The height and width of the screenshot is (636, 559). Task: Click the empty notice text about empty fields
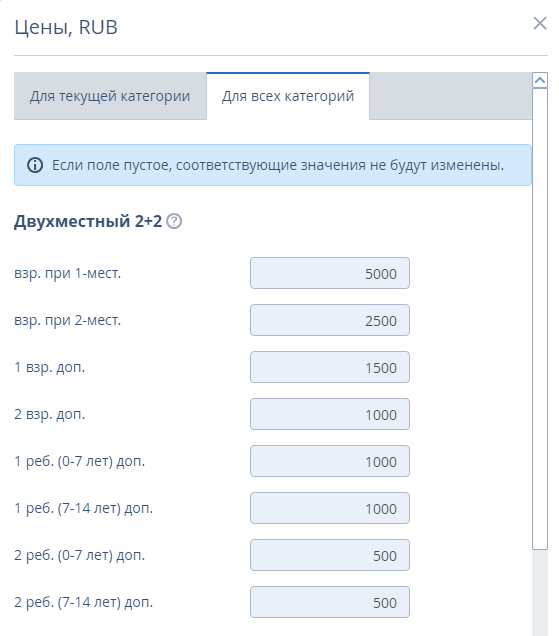[278, 165]
